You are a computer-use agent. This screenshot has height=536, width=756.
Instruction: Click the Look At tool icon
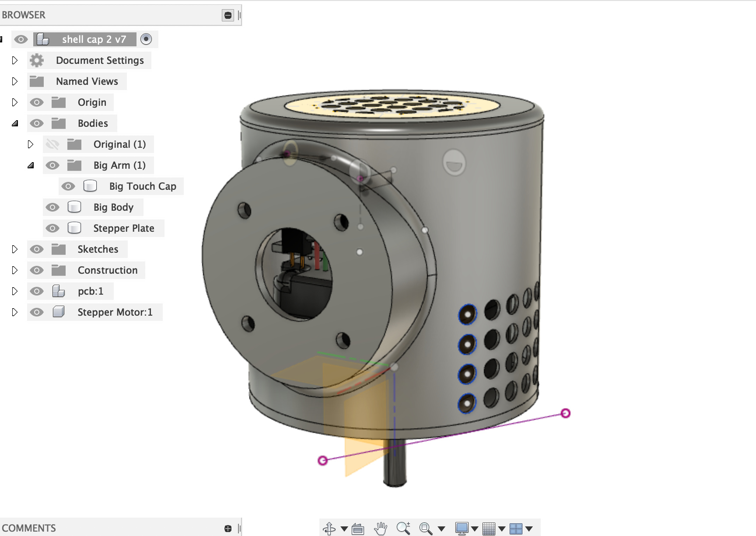click(x=358, y=529)
